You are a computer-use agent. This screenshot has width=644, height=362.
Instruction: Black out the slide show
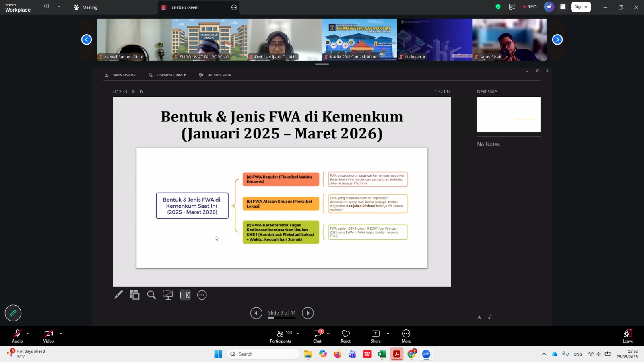pos(168,295)
